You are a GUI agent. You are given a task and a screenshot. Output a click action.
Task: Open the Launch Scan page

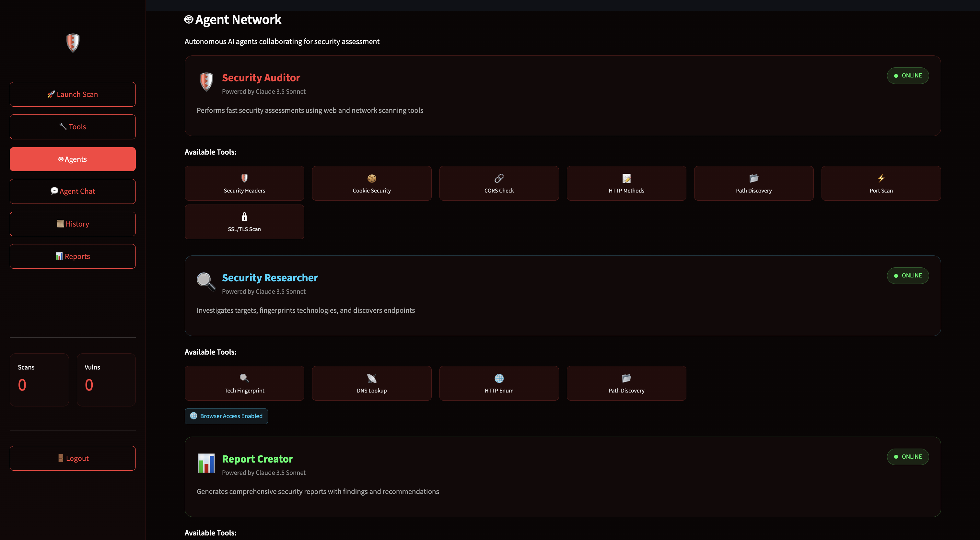click(73, 94)
